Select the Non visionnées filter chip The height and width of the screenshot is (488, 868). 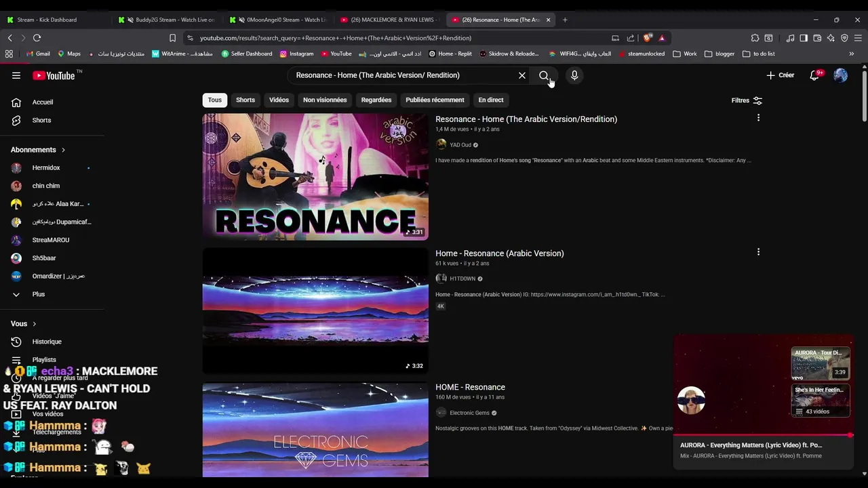click(x=325, y=100)
